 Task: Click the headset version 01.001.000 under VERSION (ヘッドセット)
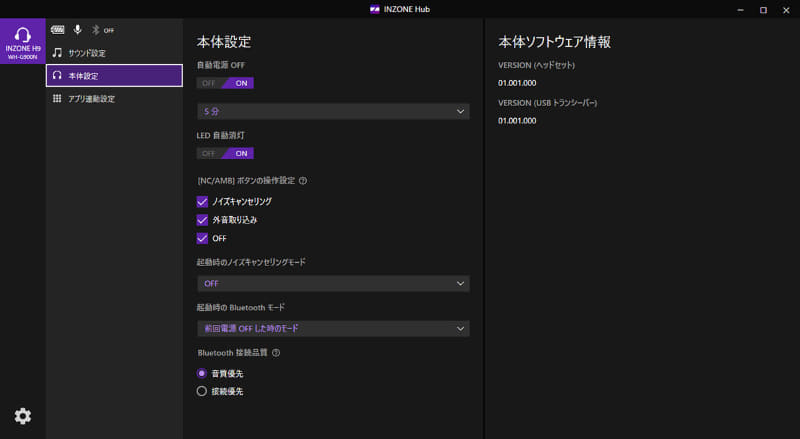pos(517,83)
